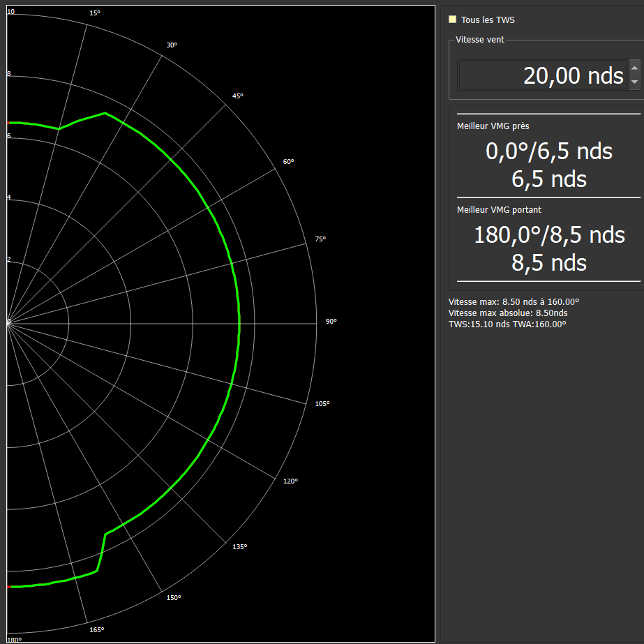
Task: Enable the Tous les TWS checkbox
Action: 453,20
